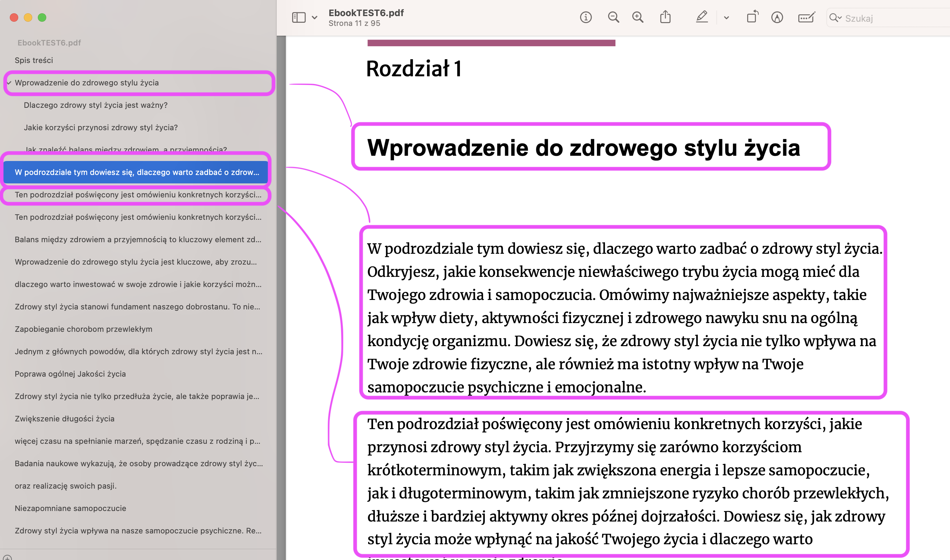Select 'dlaczego warto inwestować w swoje zdrowie' row
The width and height of the screenshot is (950, 560).
138,284
